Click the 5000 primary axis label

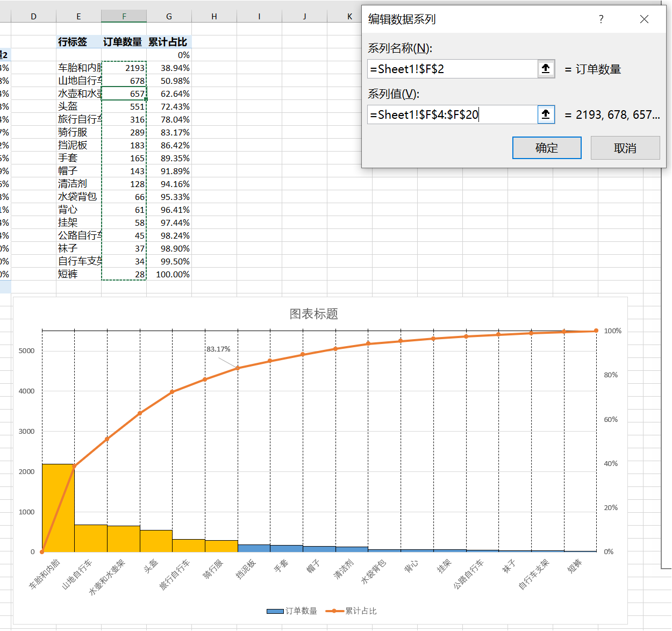tap(26, 351)
